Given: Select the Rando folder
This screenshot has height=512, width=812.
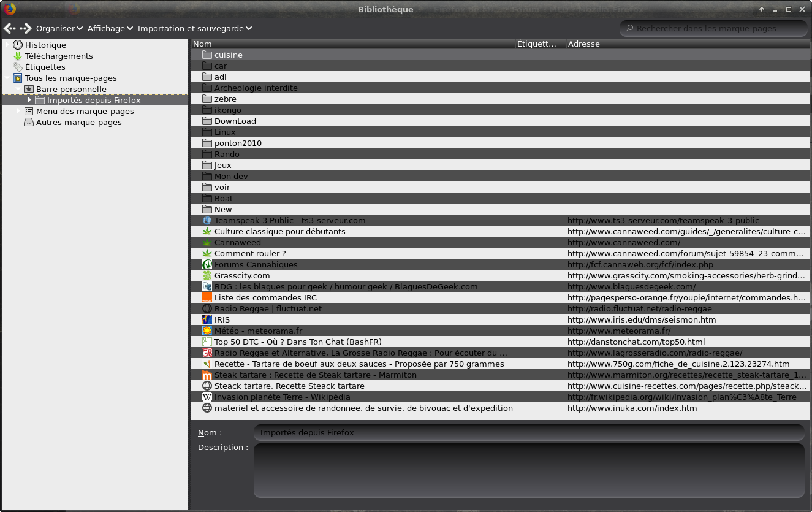Looking at the screenshot, I should [500, 154].
